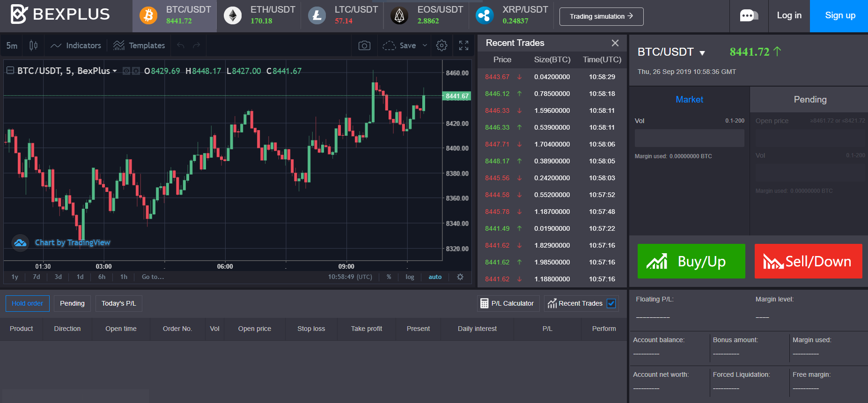Screen dimensions: 868x403
Task: Click the Pending Vol input field
Action: tap(810, 173)
